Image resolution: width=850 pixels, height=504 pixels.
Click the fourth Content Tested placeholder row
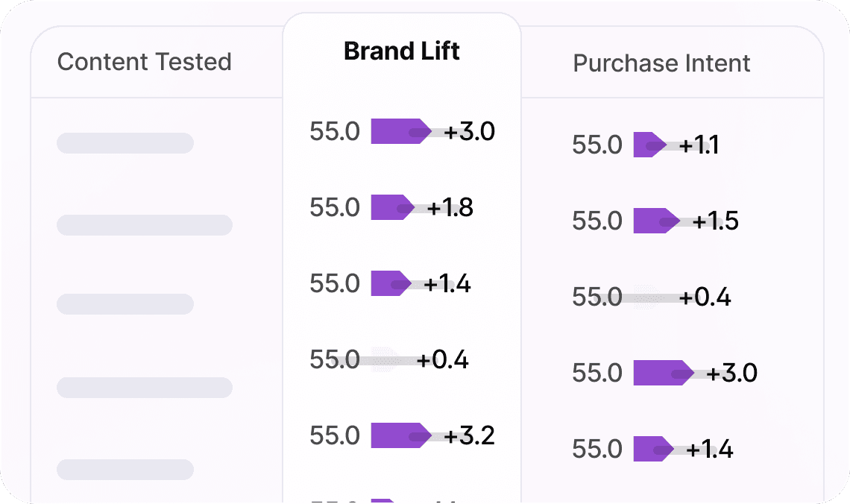(x=145, y=388)
